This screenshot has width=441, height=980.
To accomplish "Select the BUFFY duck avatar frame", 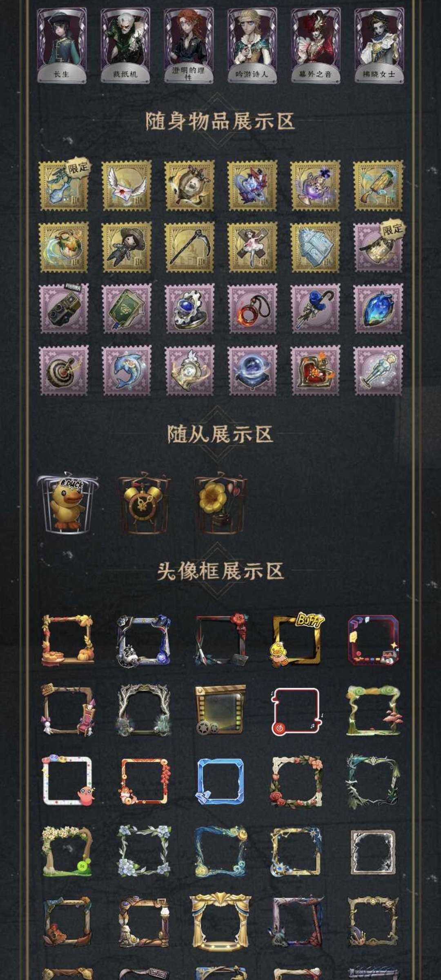I will point(297,640).
